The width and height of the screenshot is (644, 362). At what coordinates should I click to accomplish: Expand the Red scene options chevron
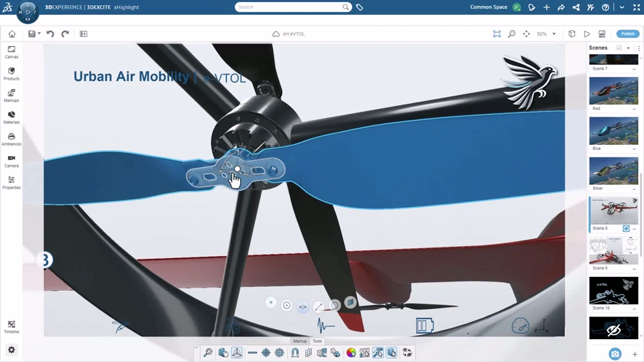tap(634, 109)
